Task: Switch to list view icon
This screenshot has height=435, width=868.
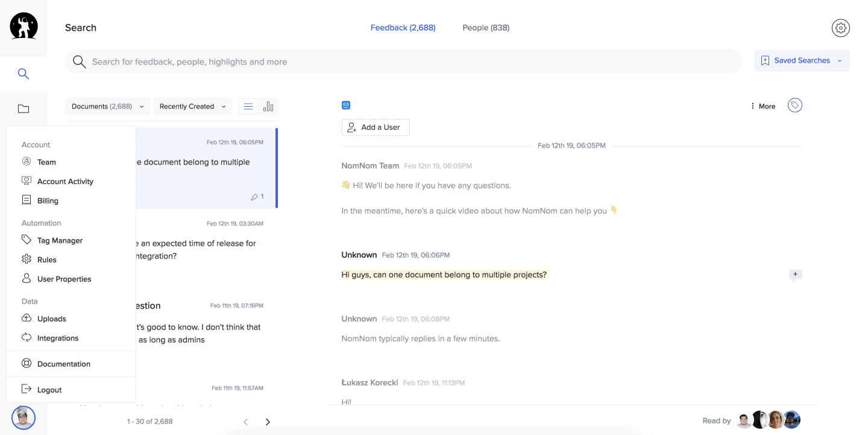Action: [248, 107]
